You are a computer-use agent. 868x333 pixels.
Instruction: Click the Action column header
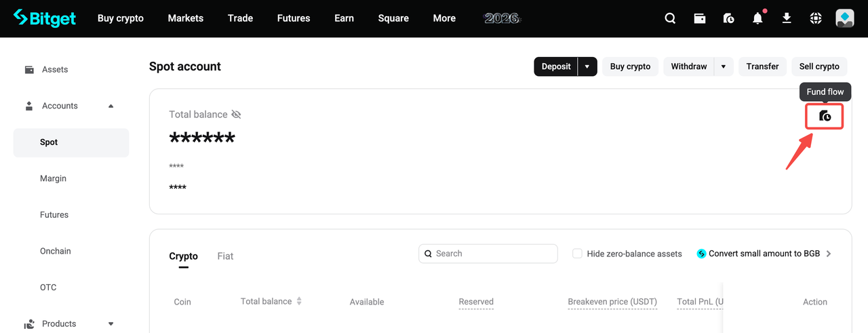[x=815, y=302]
